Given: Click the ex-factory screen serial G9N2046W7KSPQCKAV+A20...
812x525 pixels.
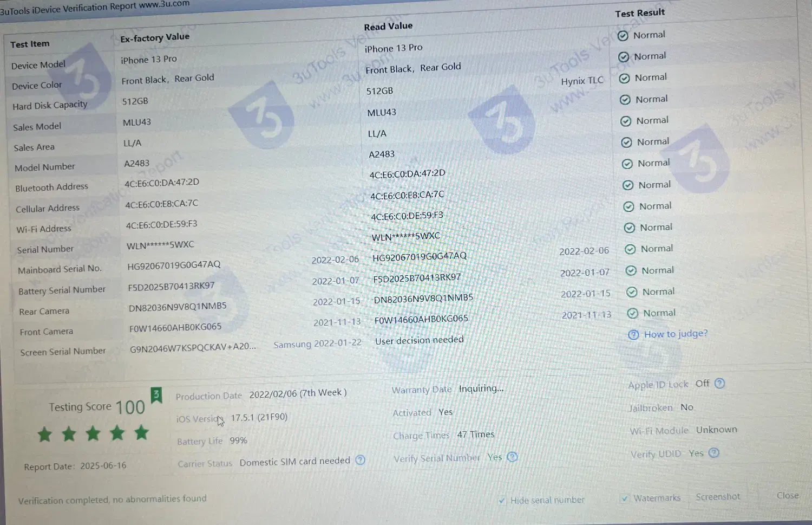Looking at the screenshot, I should click(x=193, y=347).
